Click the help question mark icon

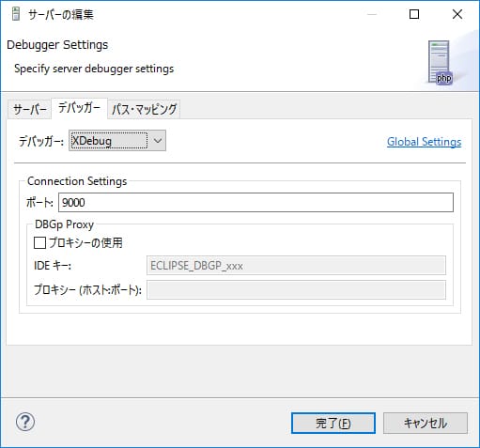click(25, 422)
